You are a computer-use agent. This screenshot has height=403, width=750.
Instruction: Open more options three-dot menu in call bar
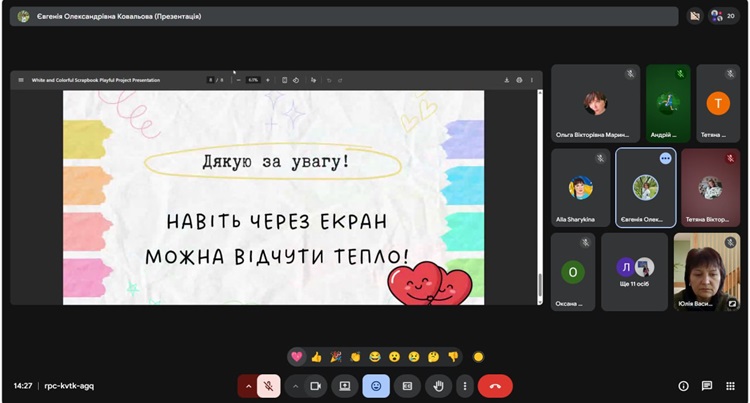pyautogui.click(x=464, y=386)
